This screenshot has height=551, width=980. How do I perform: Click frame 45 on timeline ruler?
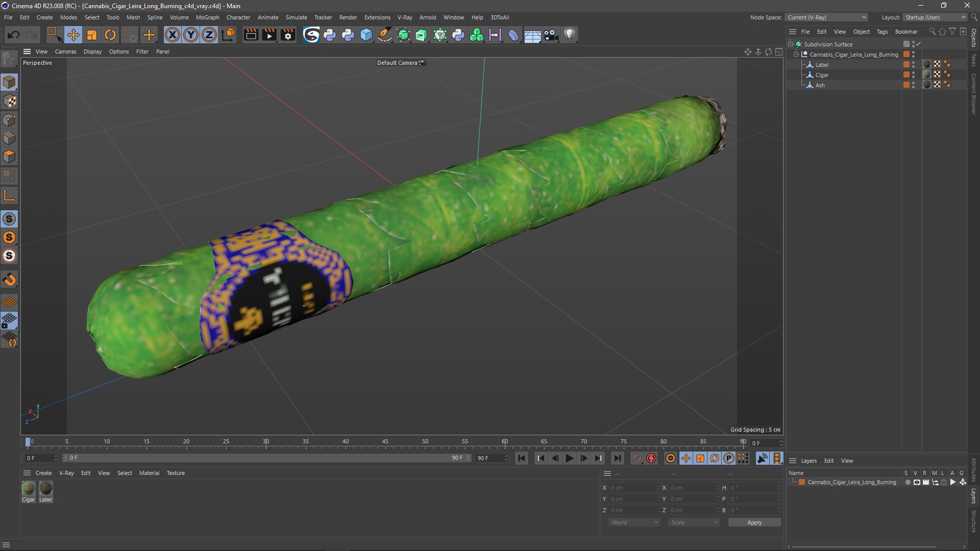tap(385, 442)
